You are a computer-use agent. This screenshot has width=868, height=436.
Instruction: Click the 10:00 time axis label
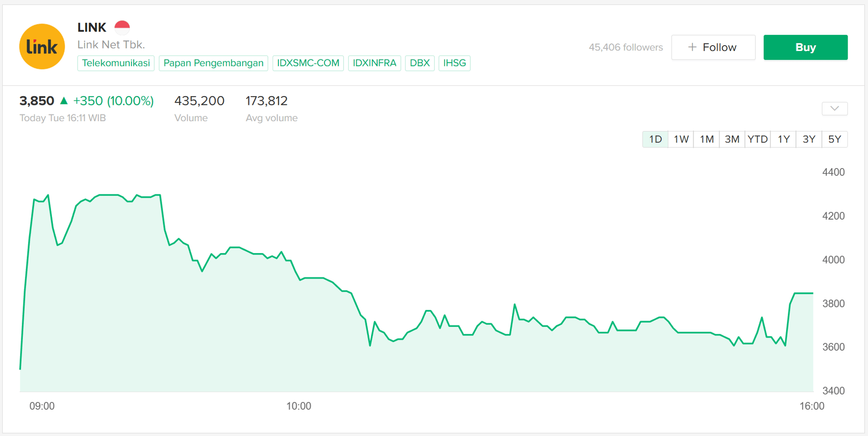coord(299,406)
